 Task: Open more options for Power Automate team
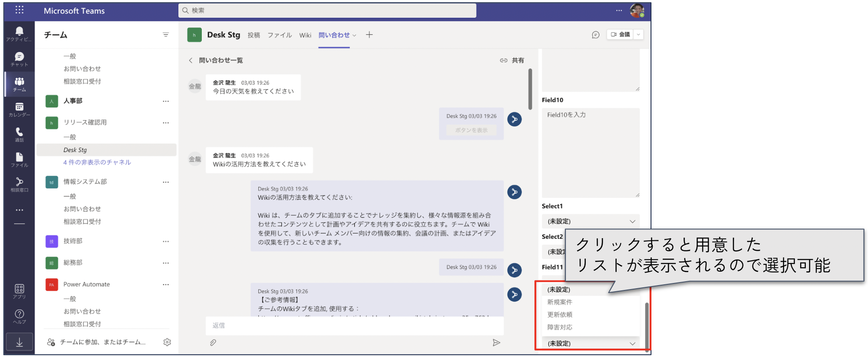pos(166,285)
